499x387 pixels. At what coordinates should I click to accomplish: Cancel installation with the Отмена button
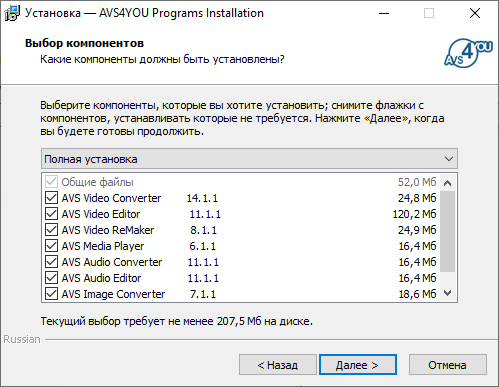click(x=448, y=365)
